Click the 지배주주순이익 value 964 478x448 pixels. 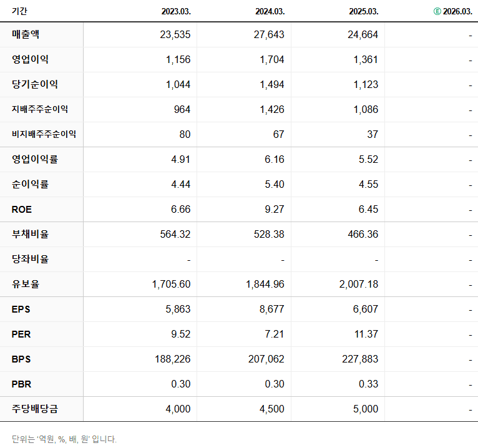click(x=182, y=109)
